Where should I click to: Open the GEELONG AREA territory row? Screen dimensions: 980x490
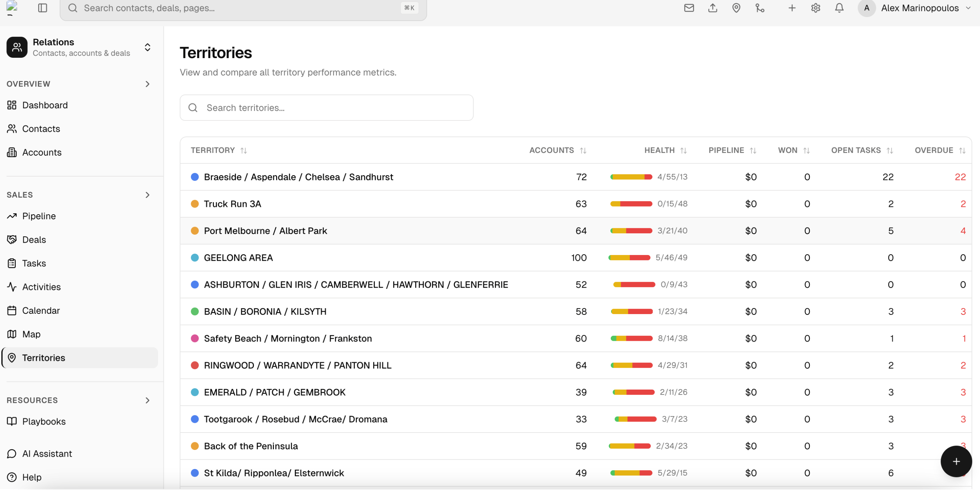(x=238, y=258)
